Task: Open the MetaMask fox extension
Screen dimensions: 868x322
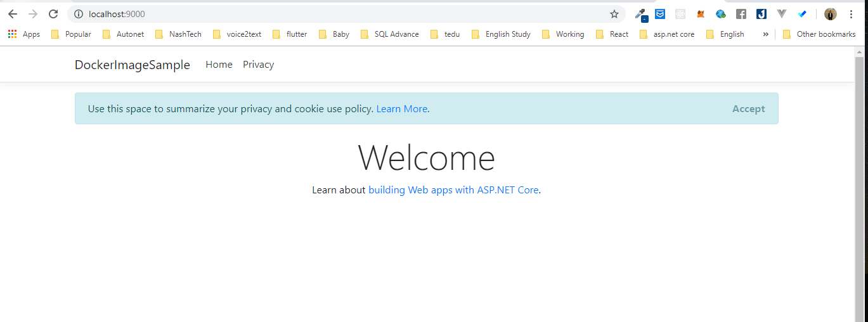Action: click(701, 14)
